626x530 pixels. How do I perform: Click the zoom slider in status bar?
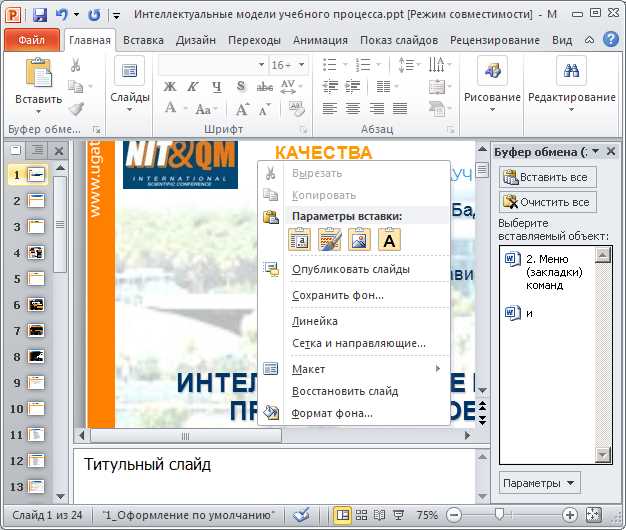pyautogui.click(x=497, y=515)
